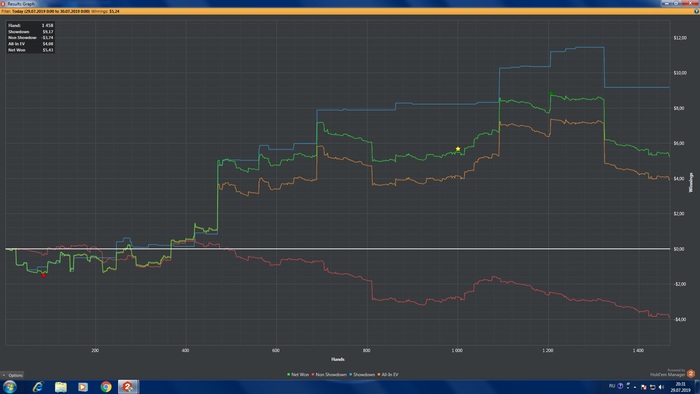Viewport: 700px width, 394px height.
Task: Click the yellow star marker on graph
Action: [x=458, y=149]
